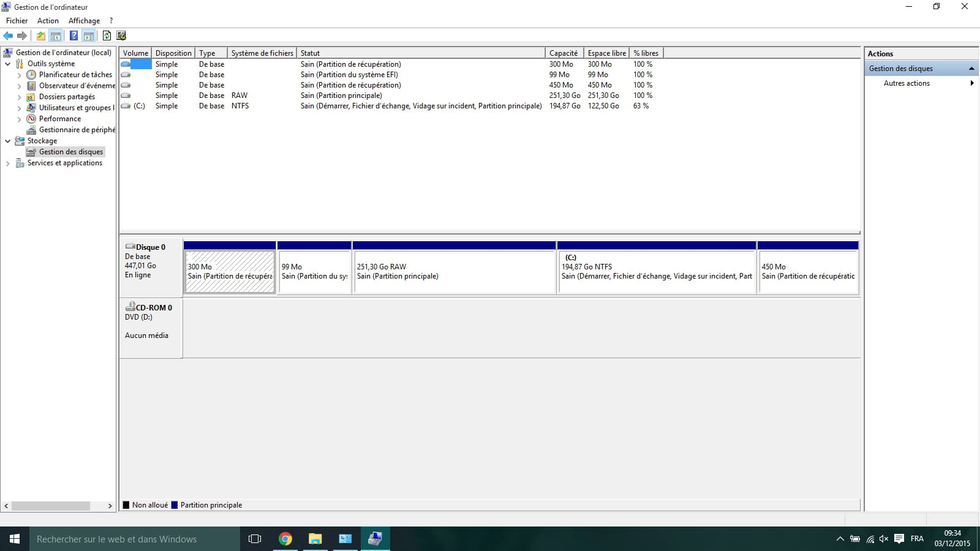Click drive icon of the RAW volume row

[126, 96]
